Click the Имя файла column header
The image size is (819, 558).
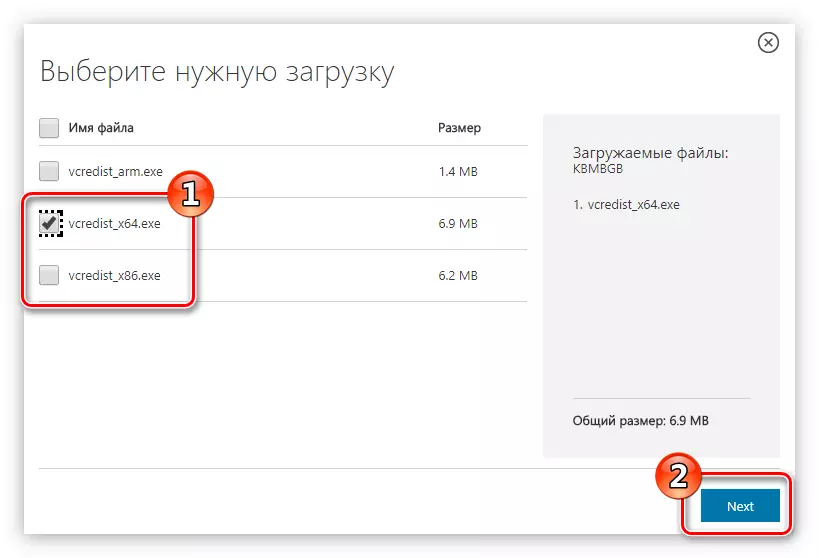(101, 128)
